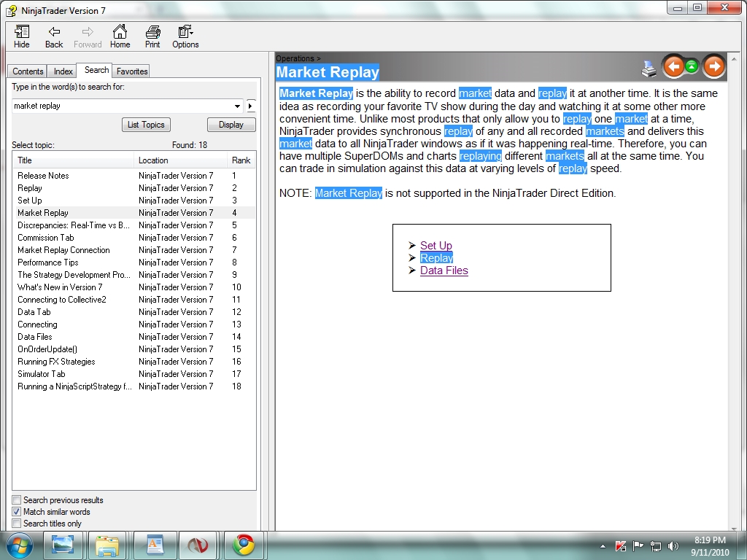This screenshot has height=560, width=747.
Task: Go to previous topic orange arrow
Action: pos(673,66)
